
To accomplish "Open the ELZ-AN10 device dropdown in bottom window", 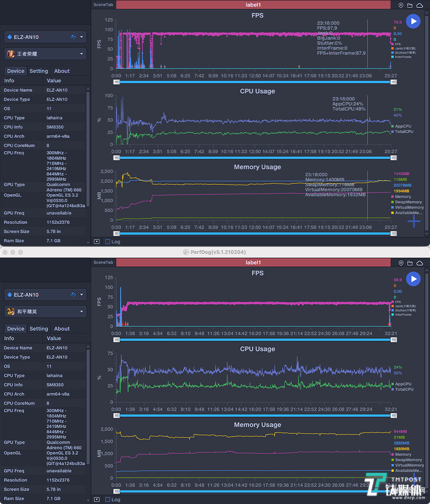I will coord(45,295).
